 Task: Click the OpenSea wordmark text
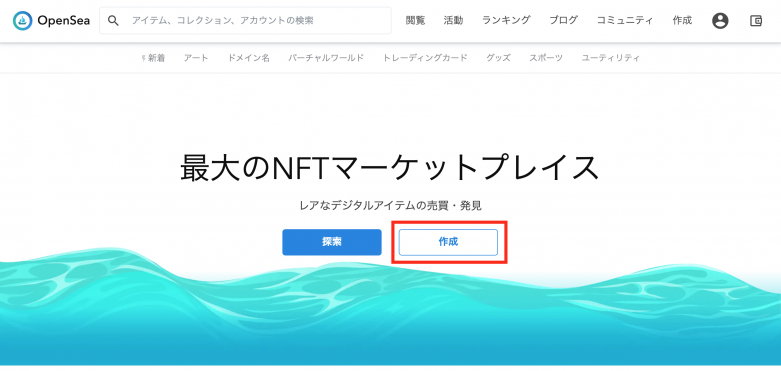64,21
